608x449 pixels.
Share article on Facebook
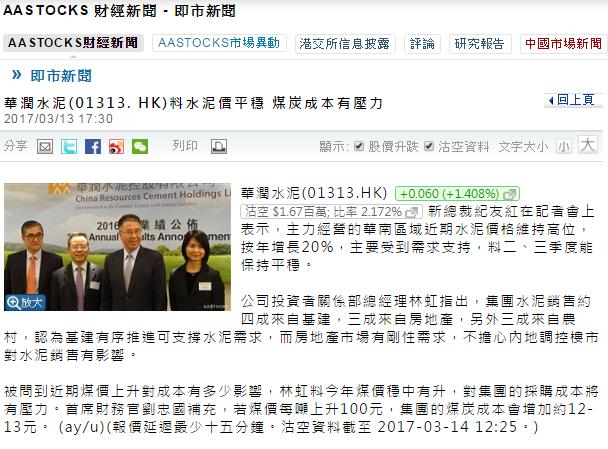click(x=93, y=147)
